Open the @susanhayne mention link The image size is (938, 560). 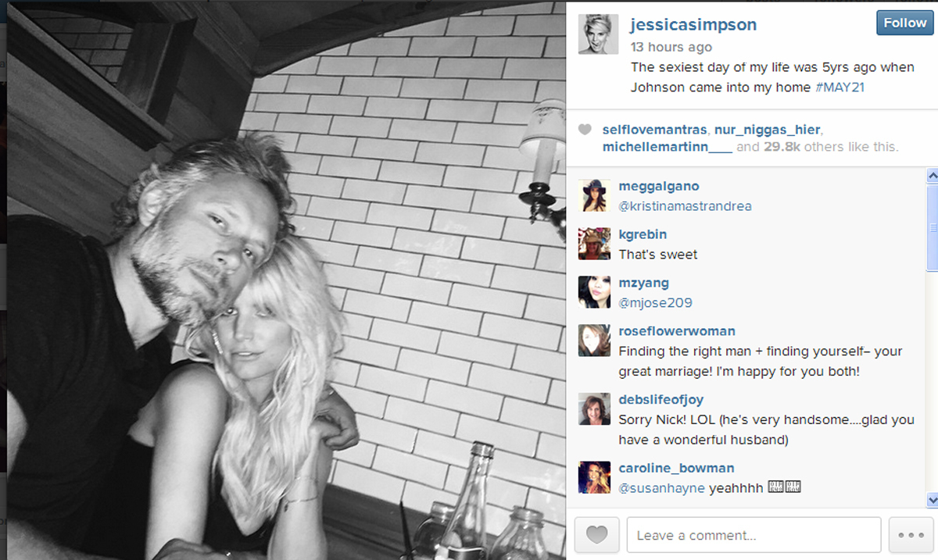pos(662,488)
